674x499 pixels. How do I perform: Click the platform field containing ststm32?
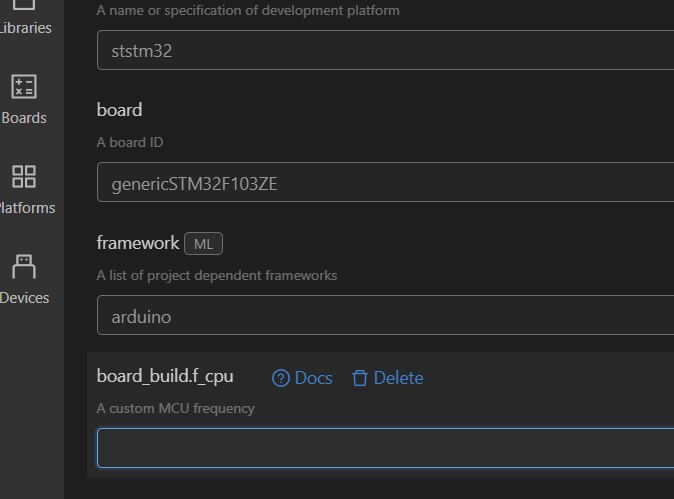(x=385, y=50)
